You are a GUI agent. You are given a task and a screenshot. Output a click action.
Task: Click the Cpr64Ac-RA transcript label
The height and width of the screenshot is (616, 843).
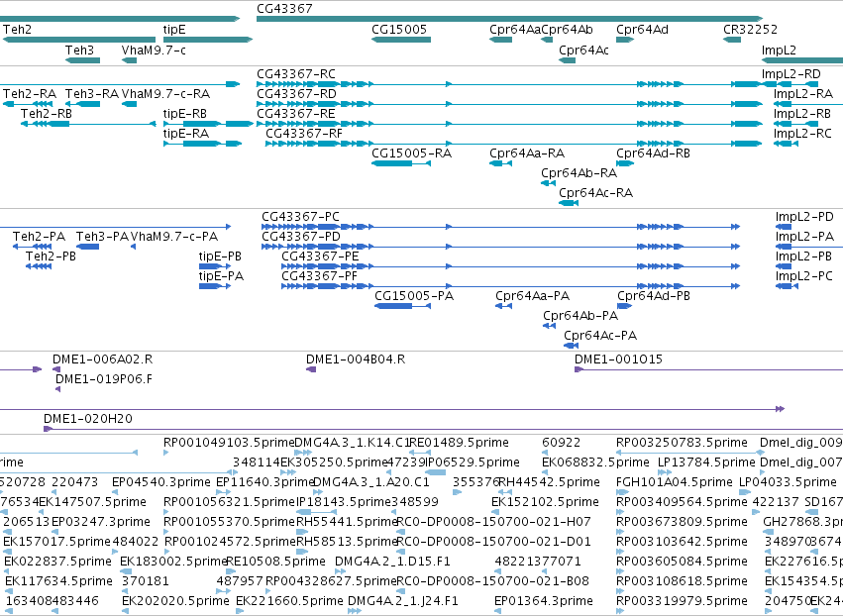tap(595, 192)
